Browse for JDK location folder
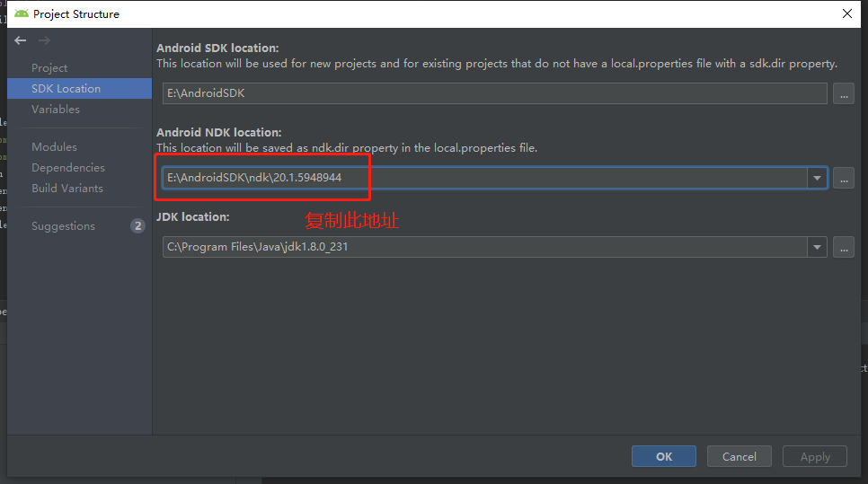868x484 pixels. pos(844,247)
